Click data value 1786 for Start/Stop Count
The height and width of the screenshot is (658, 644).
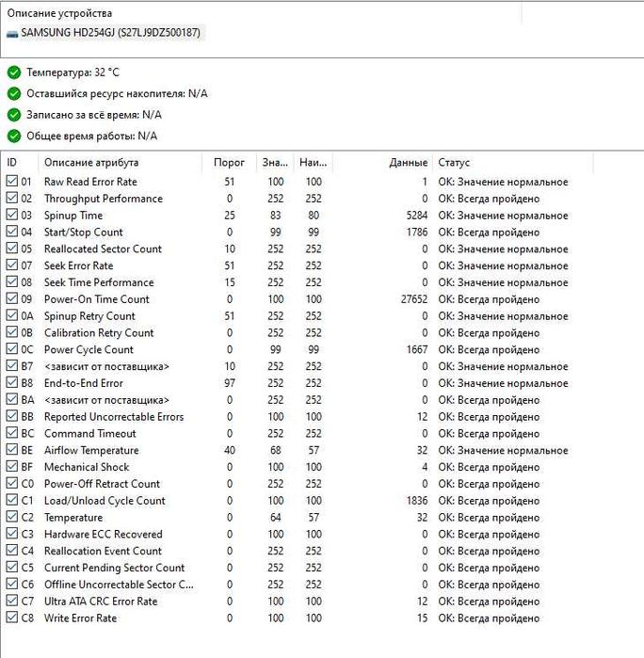point(417,233)
